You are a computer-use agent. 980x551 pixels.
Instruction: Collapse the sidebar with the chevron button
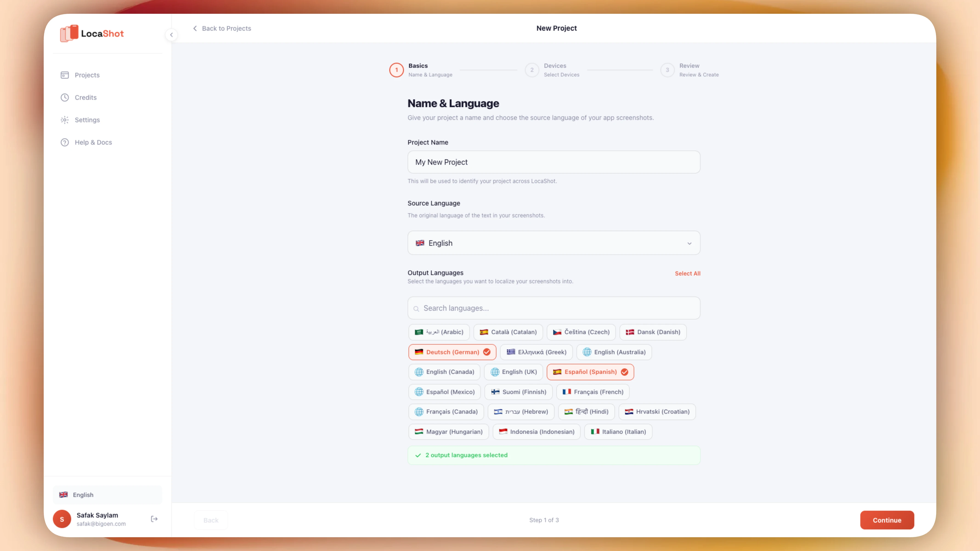click(171, 35)
